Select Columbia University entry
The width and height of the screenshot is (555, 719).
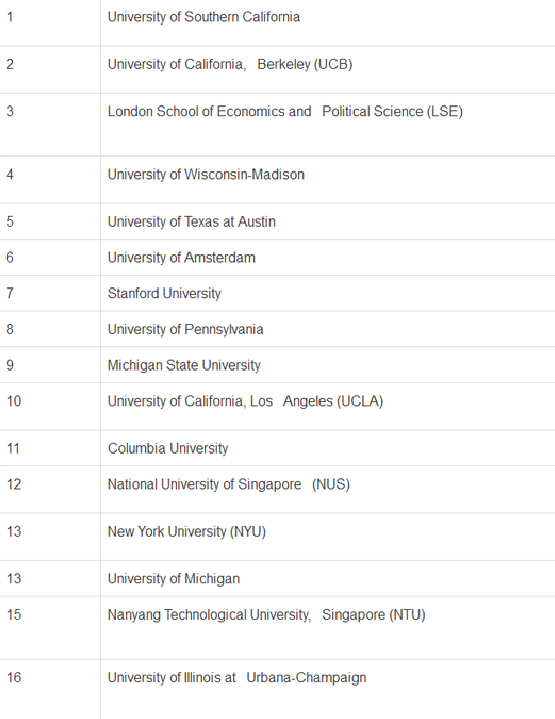tap(168, 448)
